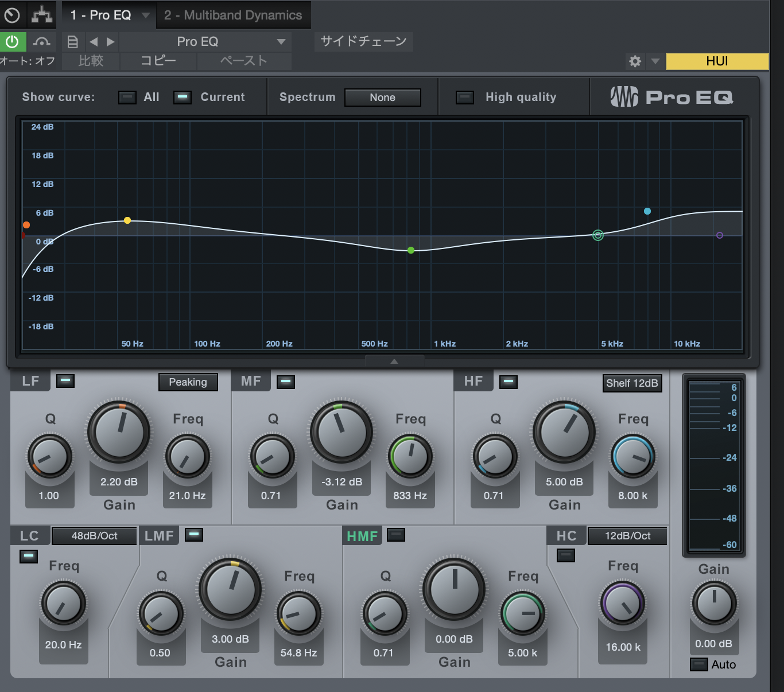Select the 1 - Pro EQ tab

(100, 15)
